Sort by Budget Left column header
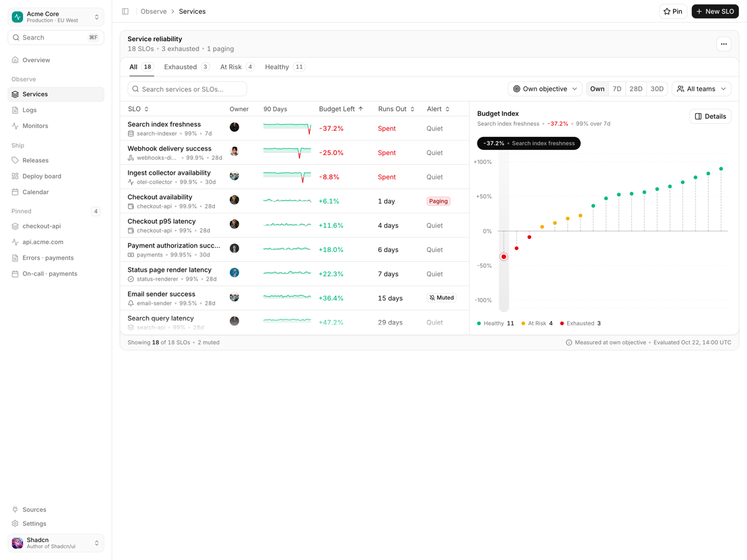The image size is (747, 560). point(341,109)
